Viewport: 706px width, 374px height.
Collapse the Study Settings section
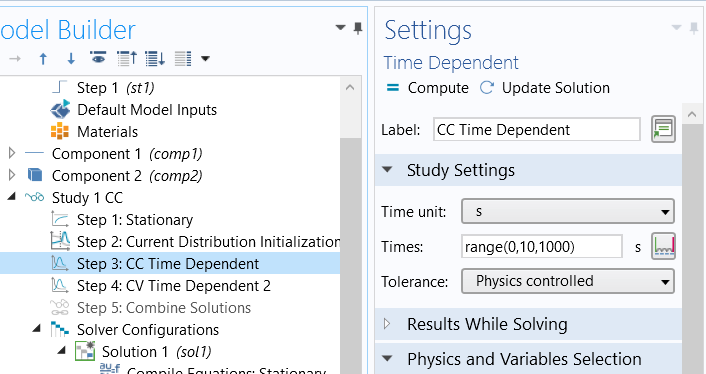(x=387, y=170)
